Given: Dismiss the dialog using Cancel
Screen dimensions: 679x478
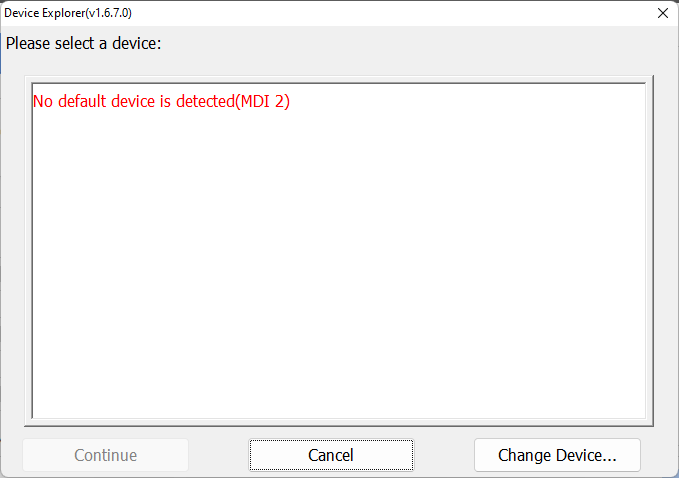Looking at the screenshot, I should 330,455.
